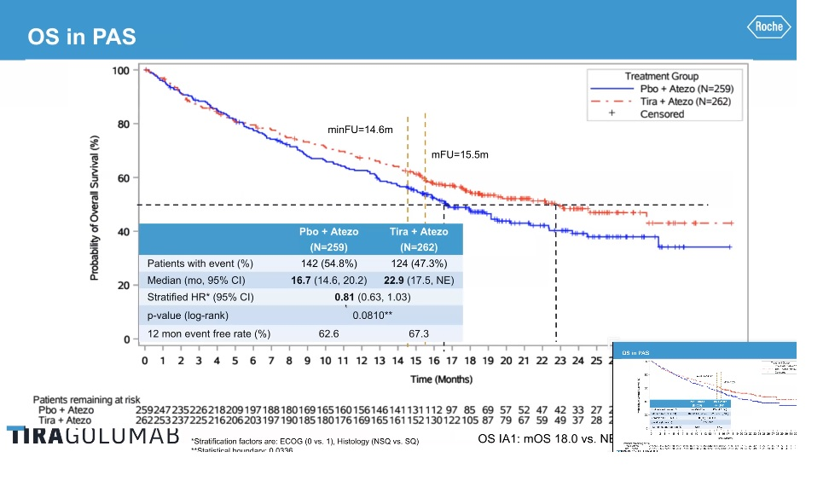Screen dimensions: 829x504
Task: Click the 'Patients with event (%)' row label
Action: 200,264
